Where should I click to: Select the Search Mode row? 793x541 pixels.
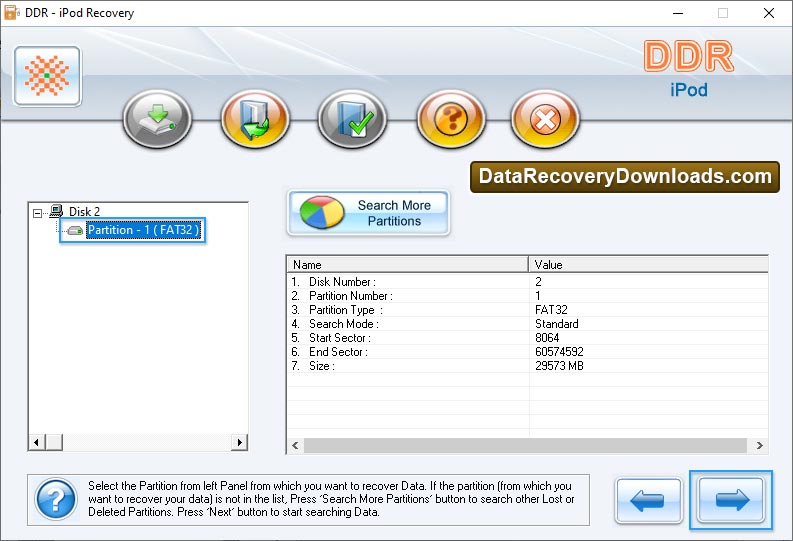click(527, 324)
